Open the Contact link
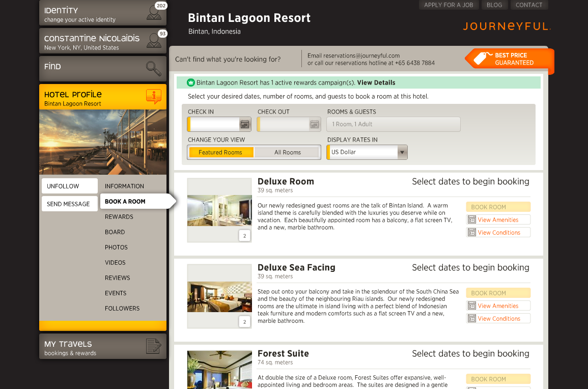Image resolution: width=588 pixels, height=389 pixels. tap(529, 5)
